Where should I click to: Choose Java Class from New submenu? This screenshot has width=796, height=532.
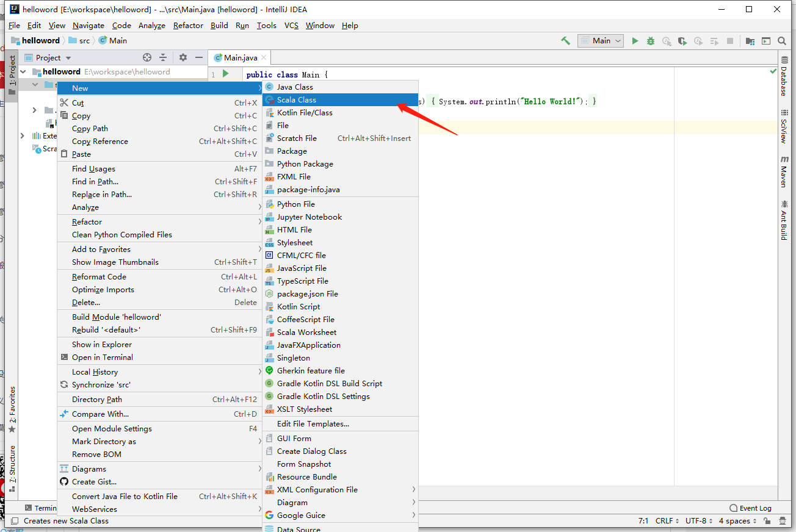click(340, 87)
